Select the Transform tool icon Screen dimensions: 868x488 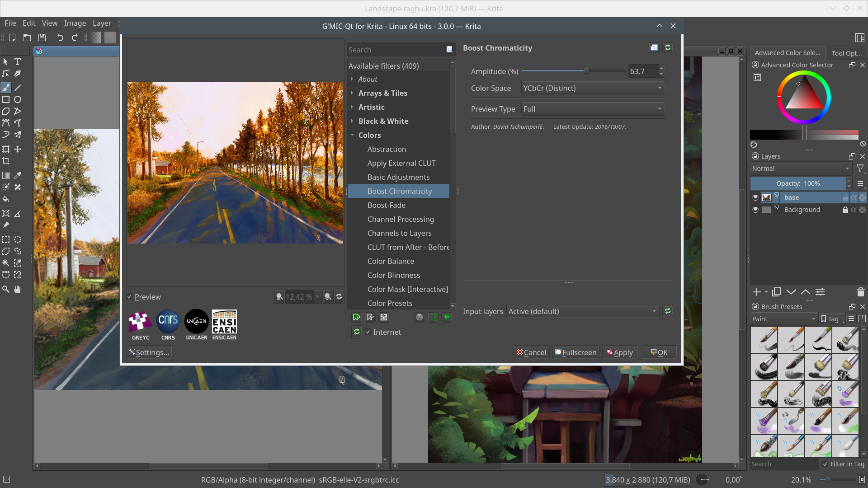pyautogui.click(x=6, y=148)
